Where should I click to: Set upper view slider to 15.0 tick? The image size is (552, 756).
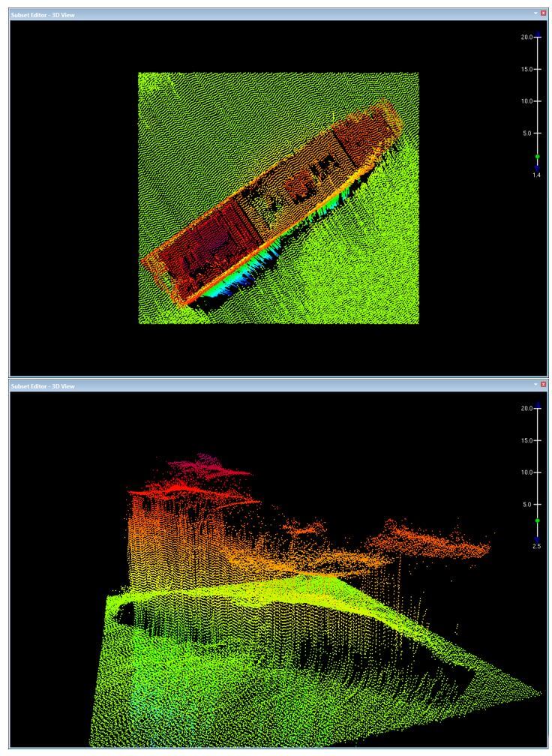(537, 69)
